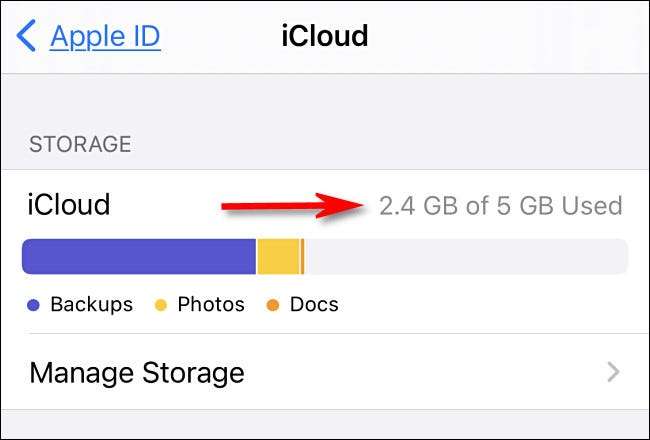
Task: Tap the orange Docs legend dot
Action: (275, 305)
